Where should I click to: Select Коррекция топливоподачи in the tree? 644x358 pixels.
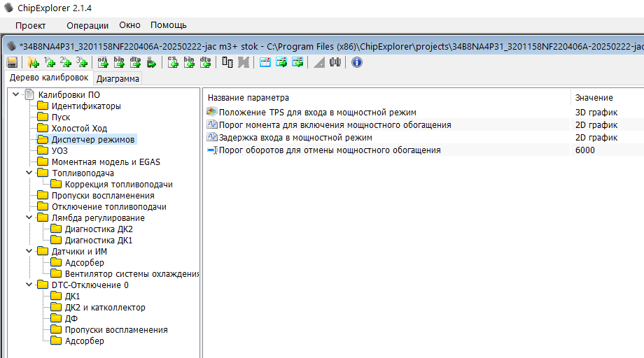click(x=118, y=184)
